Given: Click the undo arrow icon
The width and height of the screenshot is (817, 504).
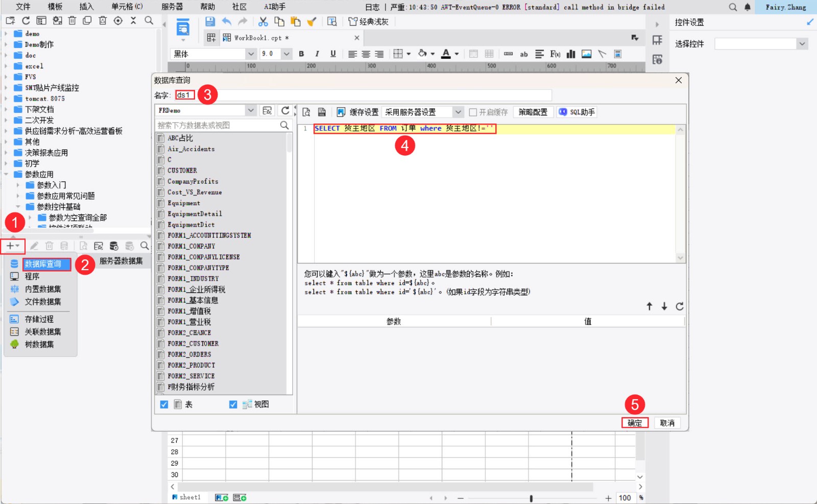Looking at the screenshot, I should click(x=227, y=21).
